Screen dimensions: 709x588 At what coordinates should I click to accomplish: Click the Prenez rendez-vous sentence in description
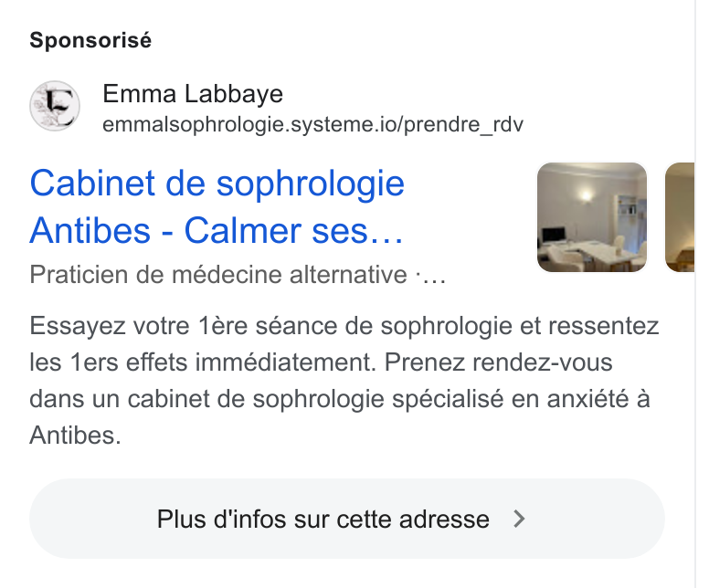(498, 362)
